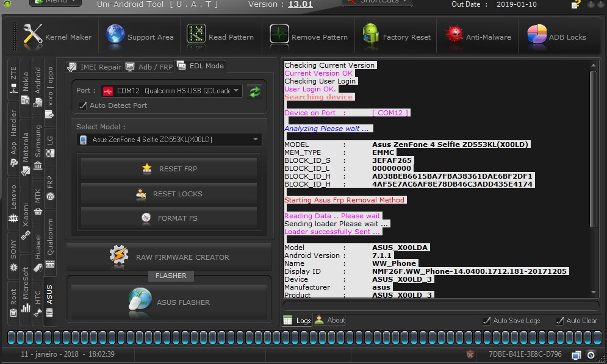
Task: Click the FORMAT FS button
Action: click(169, 218)
